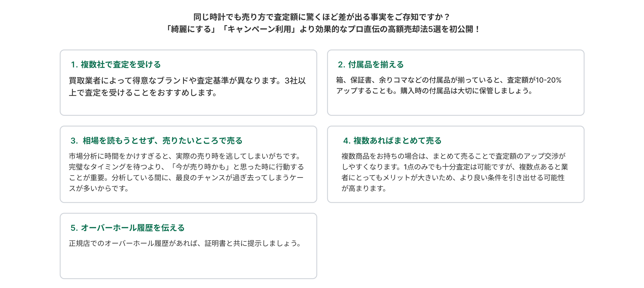Click the sentence 購入時の付属品は大切に保管しましょう
The height and width of the screenshot is (288, 644).
pos(467,91)
